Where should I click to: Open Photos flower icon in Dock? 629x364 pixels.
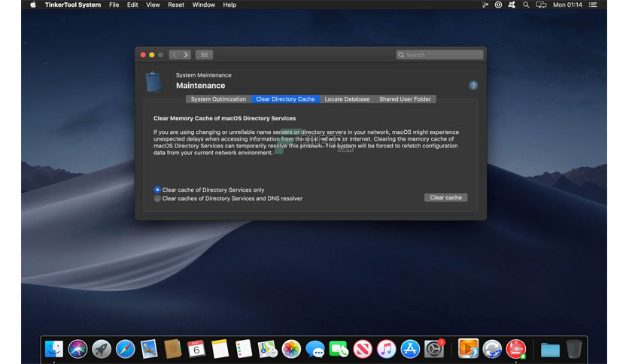291,349
